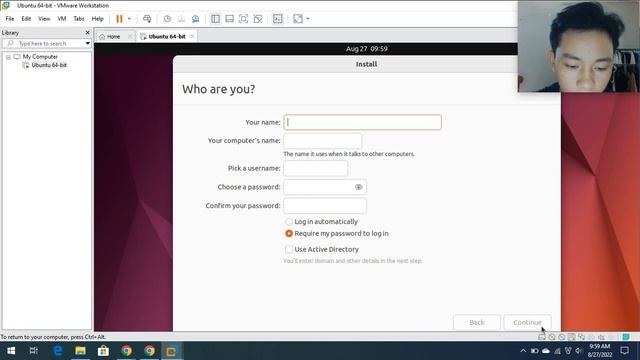
Task: Pause the virtual machine from the toolbar
Action: [x=119, y=19]
